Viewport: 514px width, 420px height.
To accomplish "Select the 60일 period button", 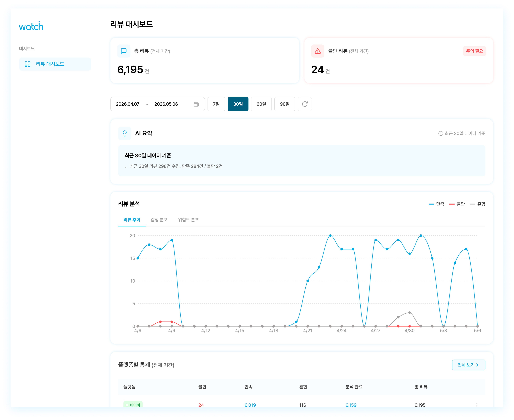I will click(x=261, y=104).
